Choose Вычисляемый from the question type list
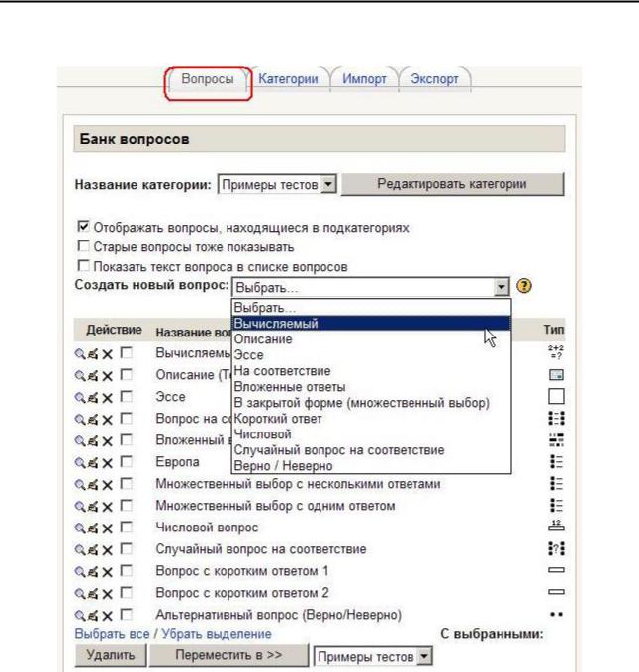The width and height of the screenshot is (639, 672). (x=371, y=324)
